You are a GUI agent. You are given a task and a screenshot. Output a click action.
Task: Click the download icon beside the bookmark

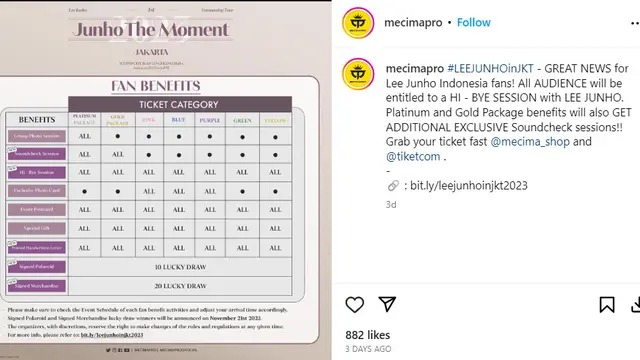click(636, 305)
